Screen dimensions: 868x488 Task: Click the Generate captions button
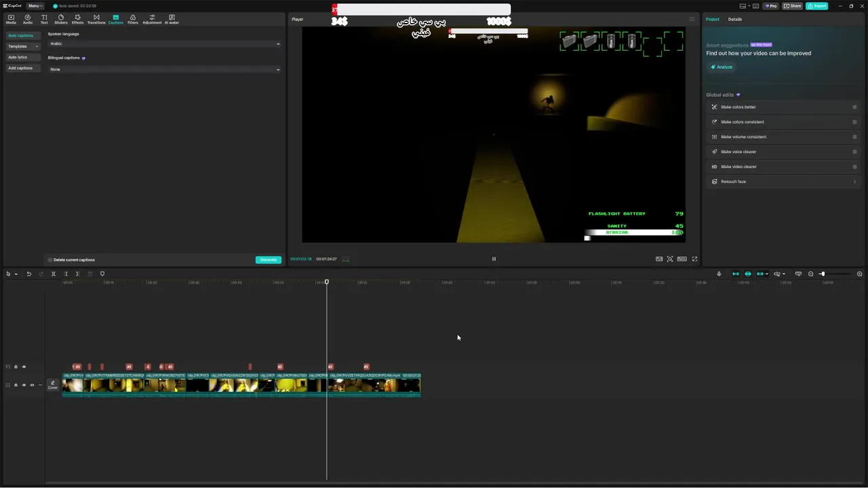point(269,260)
